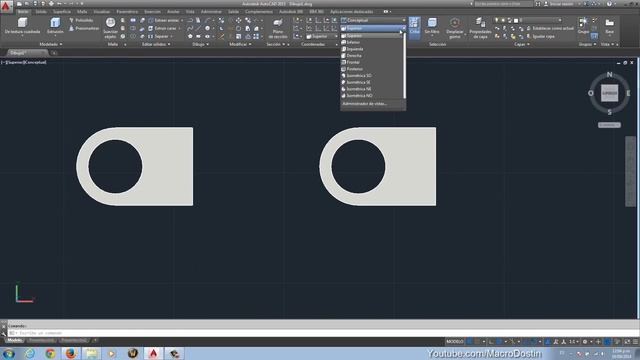Viewport: 640px width, 360px height.
Task: Open the Base view tool
Action: coord(609,26)
